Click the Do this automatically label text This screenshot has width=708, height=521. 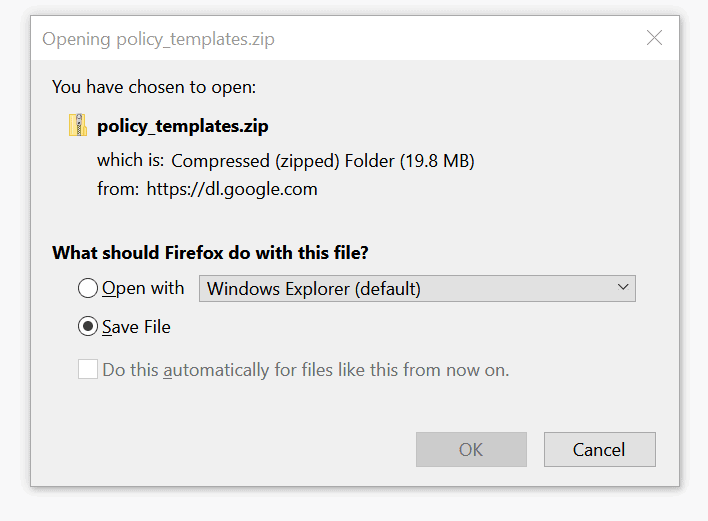(x=306, y=370)
